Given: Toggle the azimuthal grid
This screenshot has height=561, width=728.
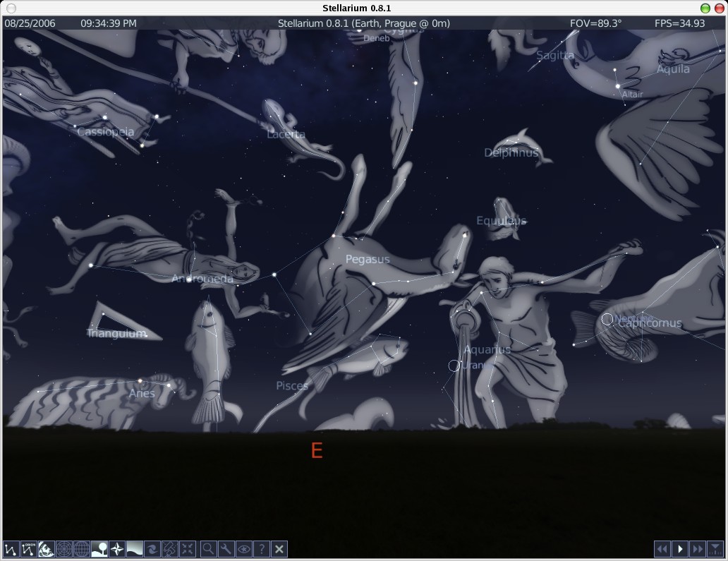Looking at the screenshot, I should click(x=64, y=549).
